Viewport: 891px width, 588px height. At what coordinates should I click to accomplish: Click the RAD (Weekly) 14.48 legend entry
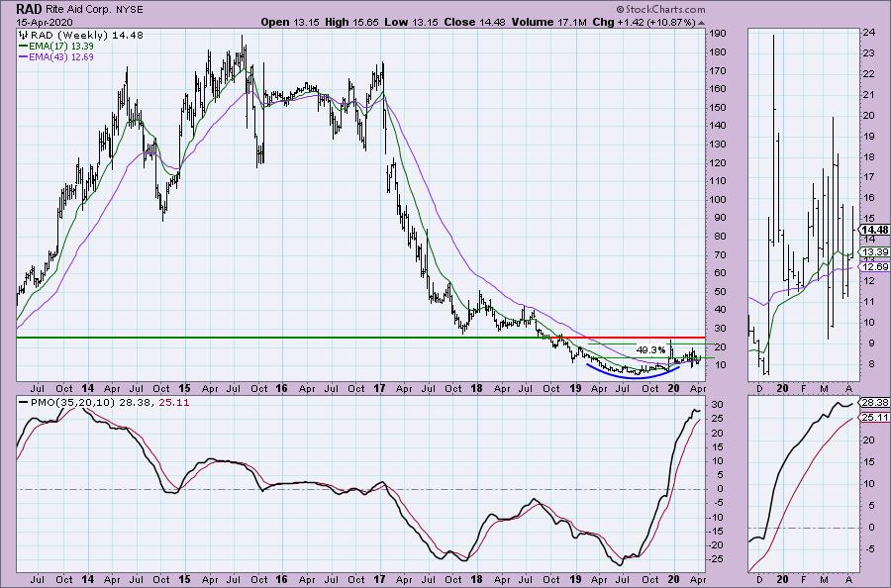tap(81, 36)
